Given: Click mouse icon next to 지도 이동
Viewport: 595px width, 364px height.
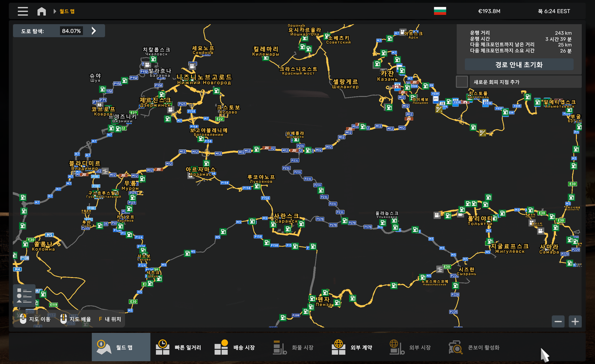Looking at the screenshot, I should (24, 319).
